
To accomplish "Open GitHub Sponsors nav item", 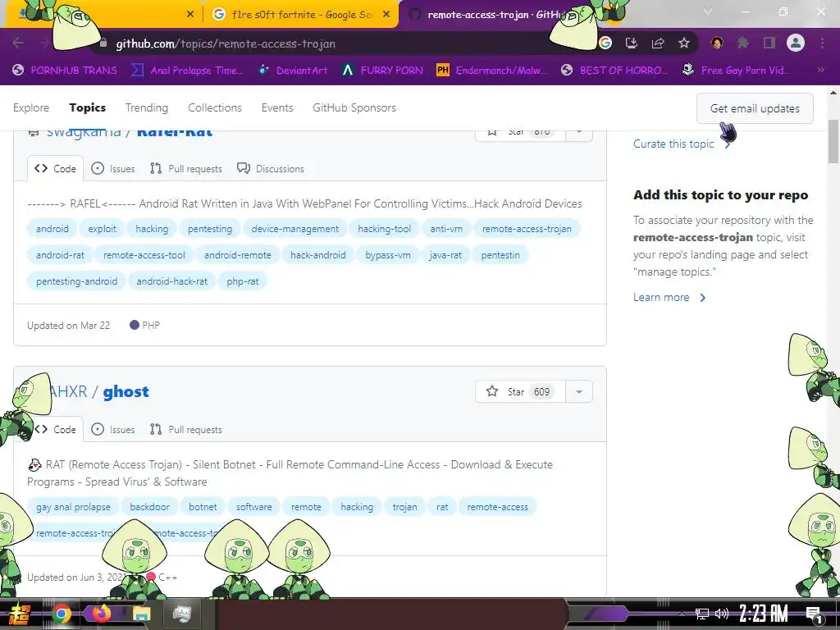I will click(354, 107).
